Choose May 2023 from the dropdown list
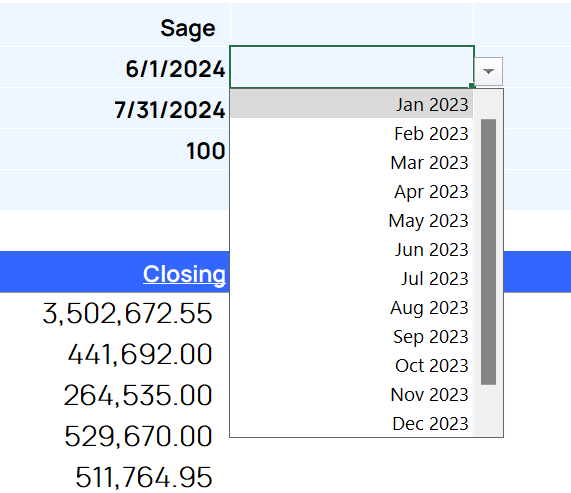Image resolution: width=571 pixels, height=493 pixels. (351, 220)
